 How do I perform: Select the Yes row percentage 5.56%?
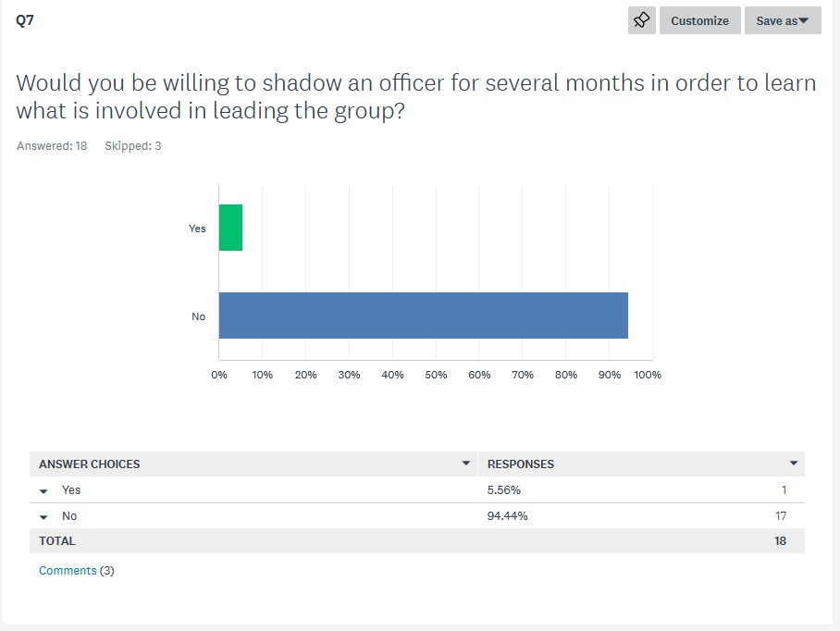(x=503, y=490)
